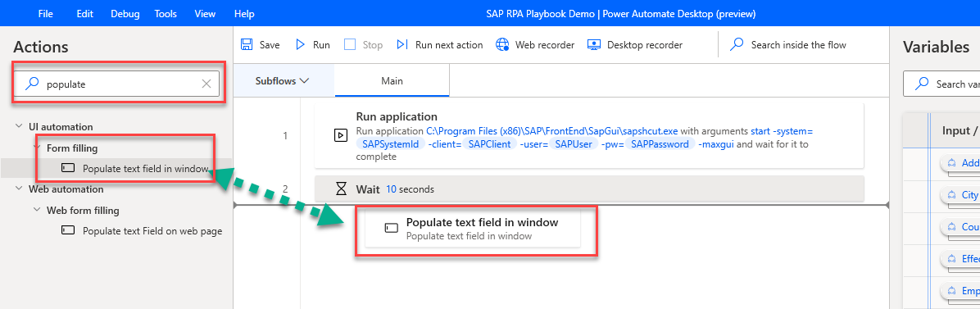Click the Wait hourglass icon

pos(341,189)
